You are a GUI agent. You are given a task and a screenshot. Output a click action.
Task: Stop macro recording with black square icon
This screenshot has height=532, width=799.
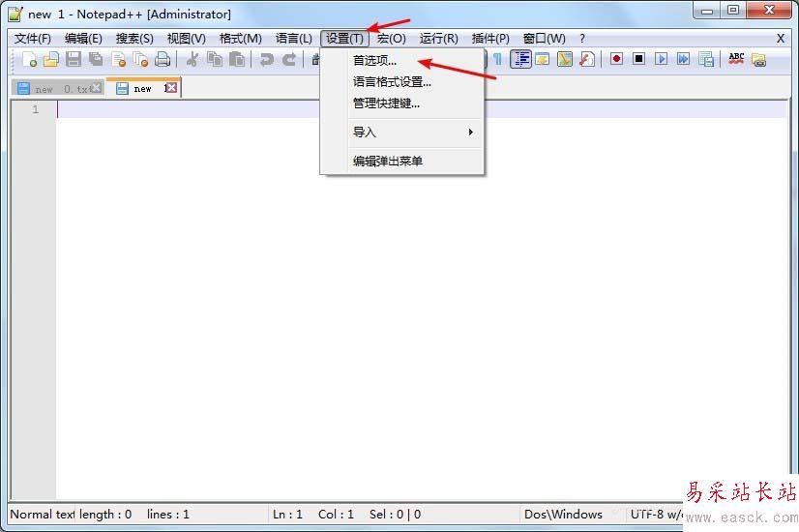coord(639,59)
